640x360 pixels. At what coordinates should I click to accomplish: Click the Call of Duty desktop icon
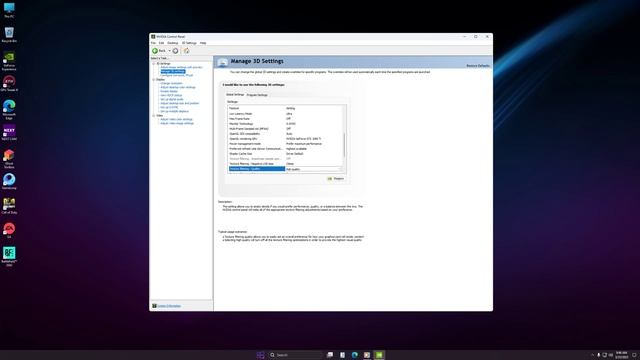coord(9,206)
